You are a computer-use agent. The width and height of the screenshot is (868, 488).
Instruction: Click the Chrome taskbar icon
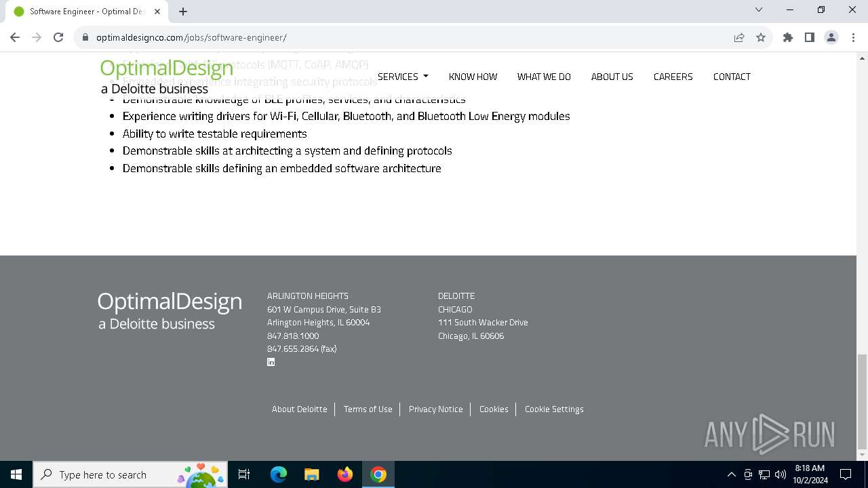(378, 474)
